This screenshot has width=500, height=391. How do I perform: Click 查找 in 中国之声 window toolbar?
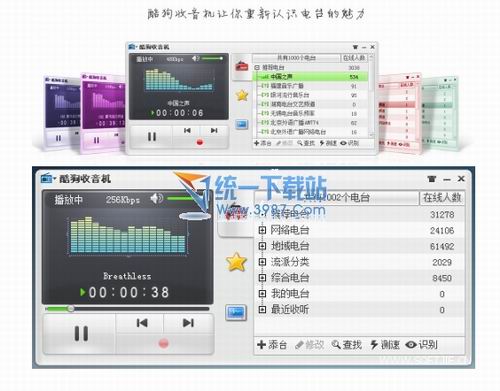[x=306, y=143]
